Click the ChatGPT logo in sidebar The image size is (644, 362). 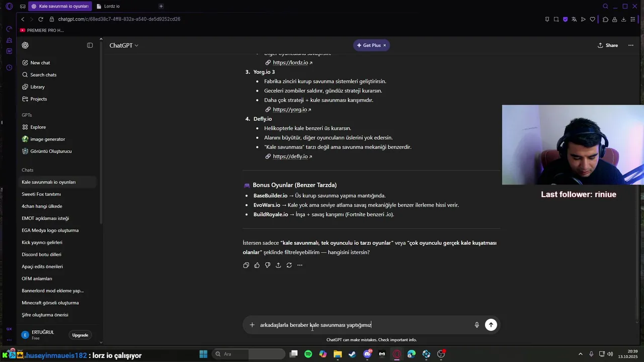coord(25,45)
